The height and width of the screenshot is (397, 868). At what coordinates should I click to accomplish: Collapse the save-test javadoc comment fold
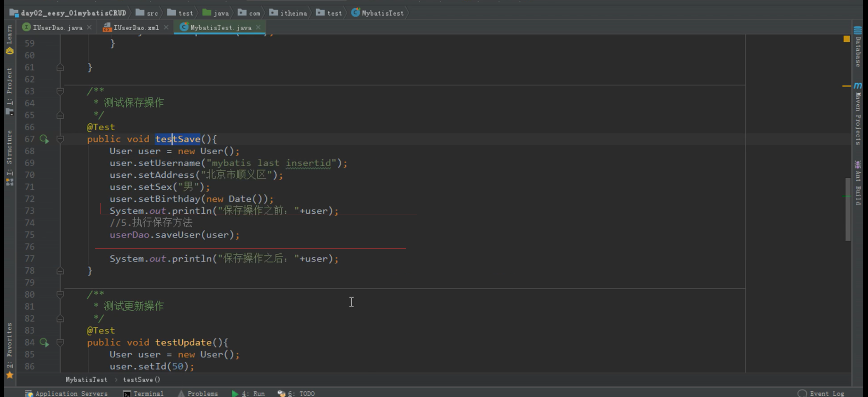(x=60, y=92)
